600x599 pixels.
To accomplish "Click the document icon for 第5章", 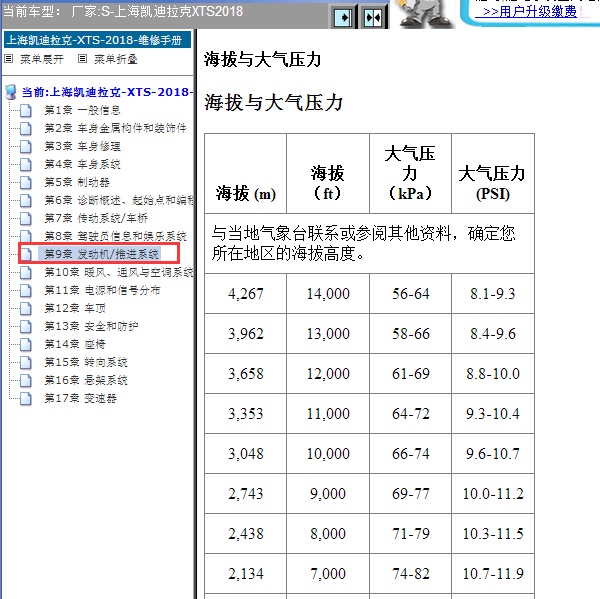I will [x=26, y=182].
